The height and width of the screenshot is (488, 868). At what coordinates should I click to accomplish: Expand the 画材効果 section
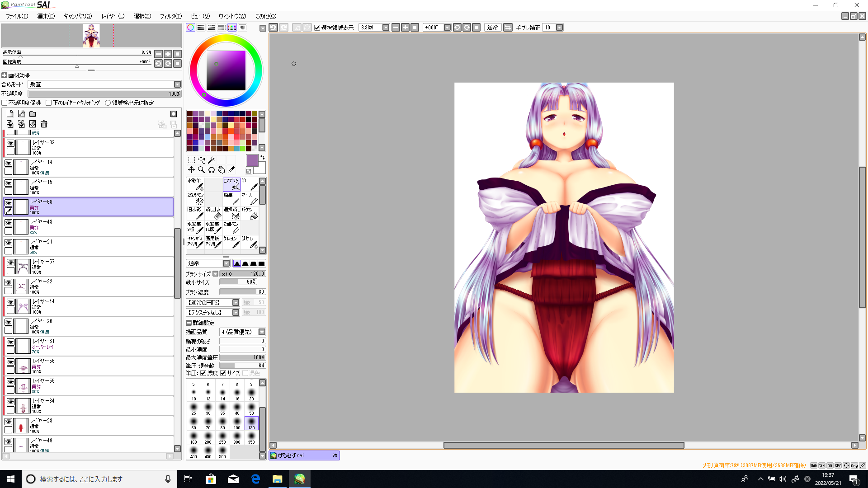pos(5,75)
